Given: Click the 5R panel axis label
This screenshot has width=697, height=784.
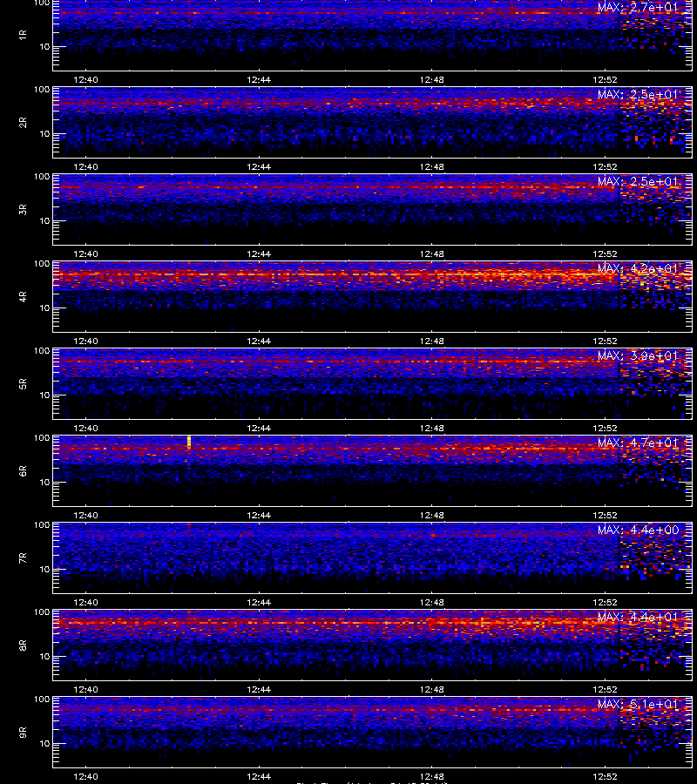Looking at the screenshot, I should tap(23, 384).
